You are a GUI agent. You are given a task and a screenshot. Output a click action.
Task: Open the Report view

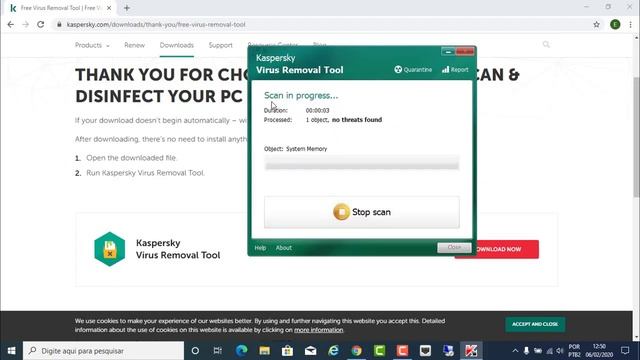tap(455, 70)
